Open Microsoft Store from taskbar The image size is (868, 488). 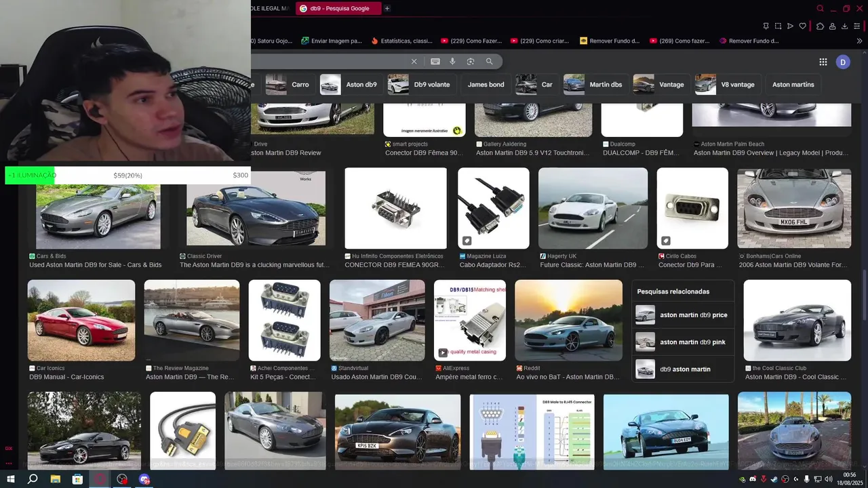coord(77,479)
